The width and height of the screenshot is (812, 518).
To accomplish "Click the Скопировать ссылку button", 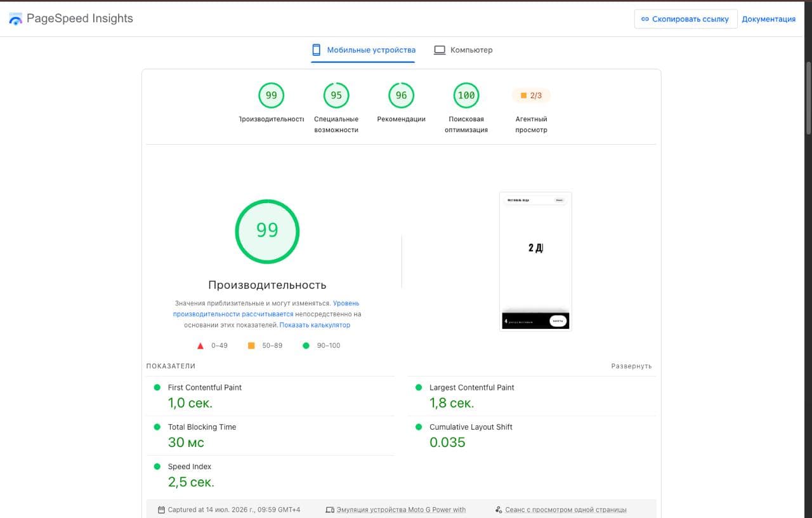I will pyautogui.click(x=686, y=19).
